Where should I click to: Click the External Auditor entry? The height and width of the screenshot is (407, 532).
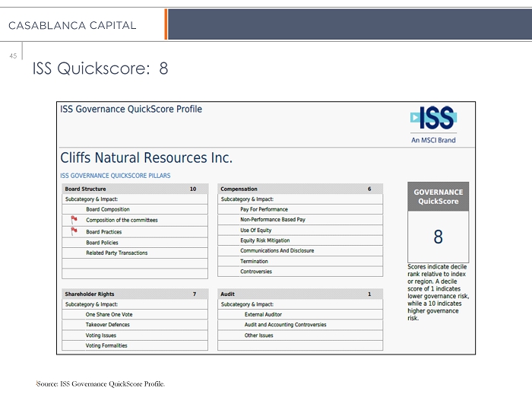click(263, 314)
